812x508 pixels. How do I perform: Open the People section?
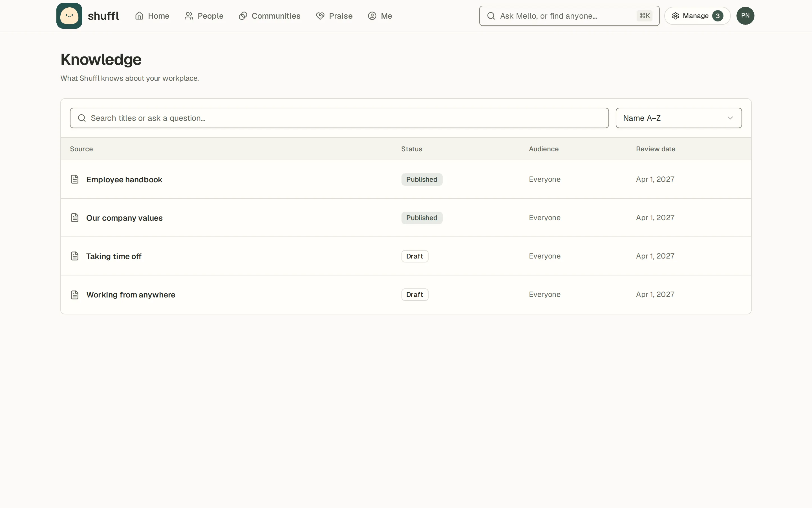click(x=204, y=16)
